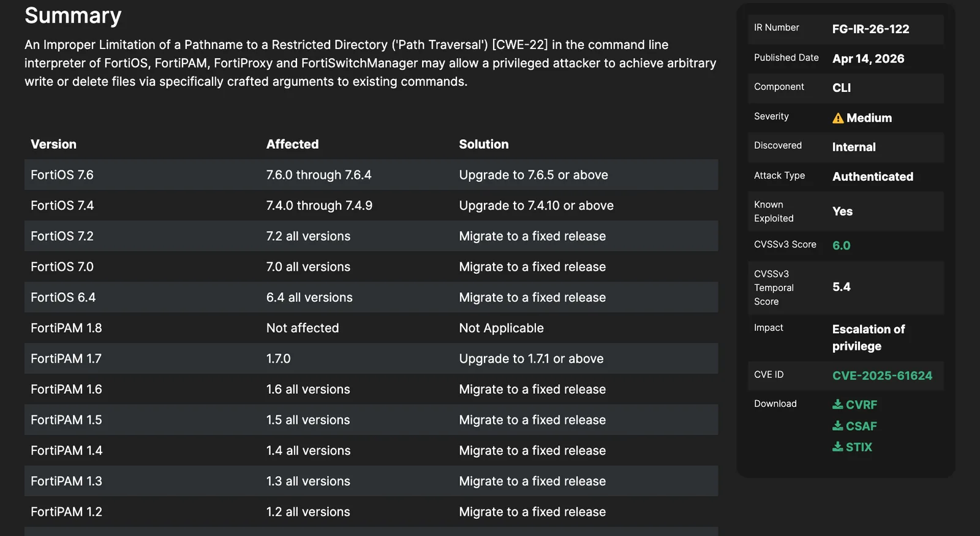The width and height of the screenshot is (980, 536).
Task: Select the 'FortiOS 6.4' row label
Action: (63, 298)
